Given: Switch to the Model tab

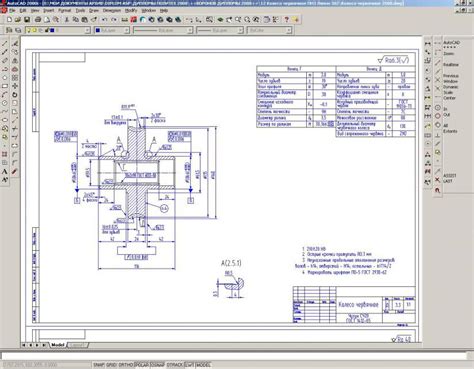Looking at the screenshot, I should pos(57,345).
